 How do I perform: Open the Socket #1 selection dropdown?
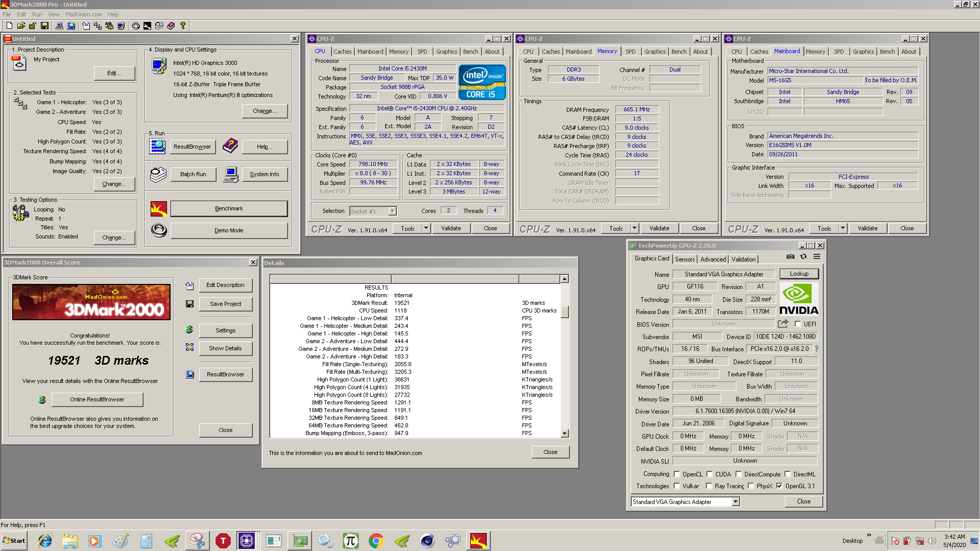[392, 211]
